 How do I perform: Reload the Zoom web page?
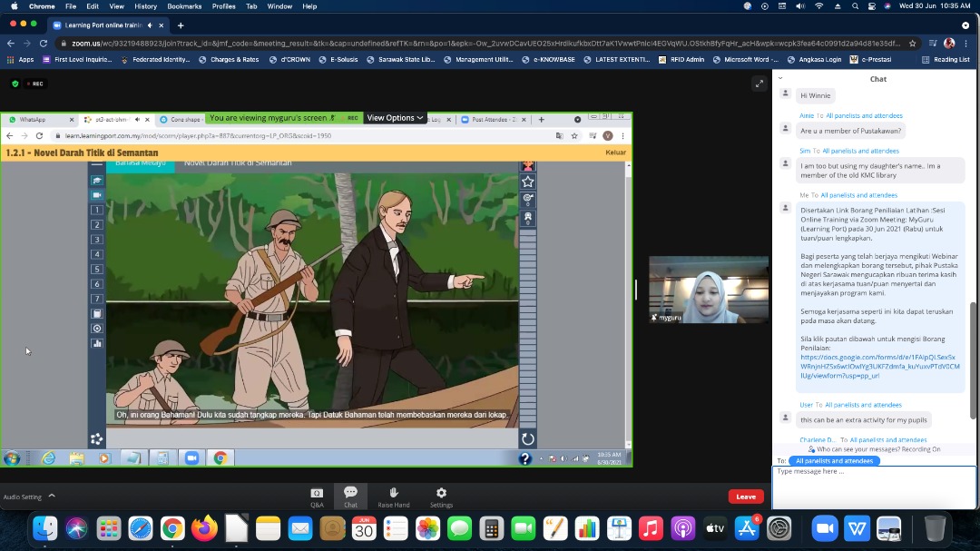44,44
